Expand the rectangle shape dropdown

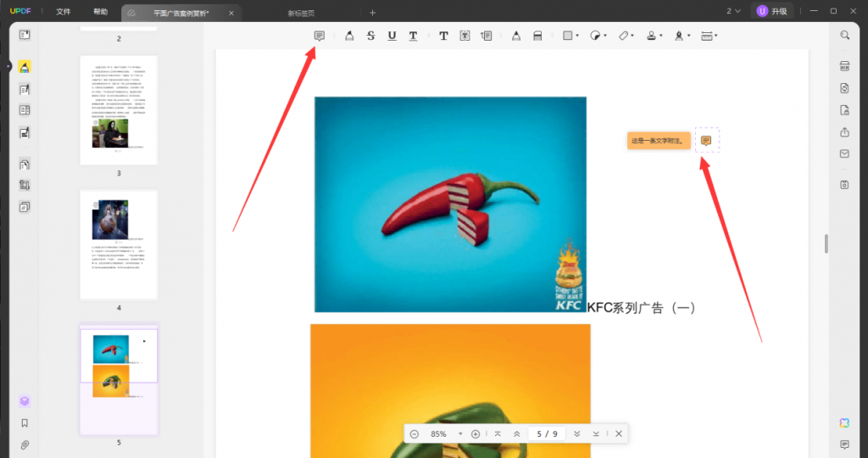click(x=577, y=36)
